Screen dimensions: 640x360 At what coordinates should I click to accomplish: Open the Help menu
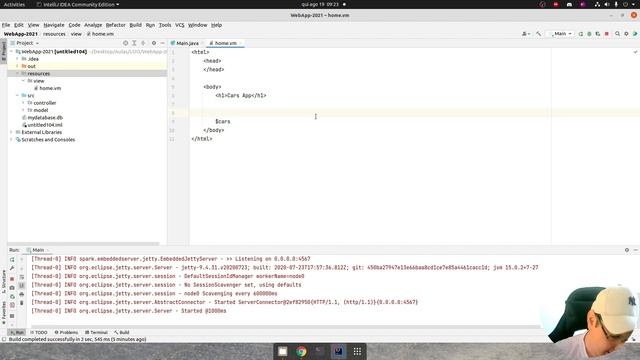point(216,25)
